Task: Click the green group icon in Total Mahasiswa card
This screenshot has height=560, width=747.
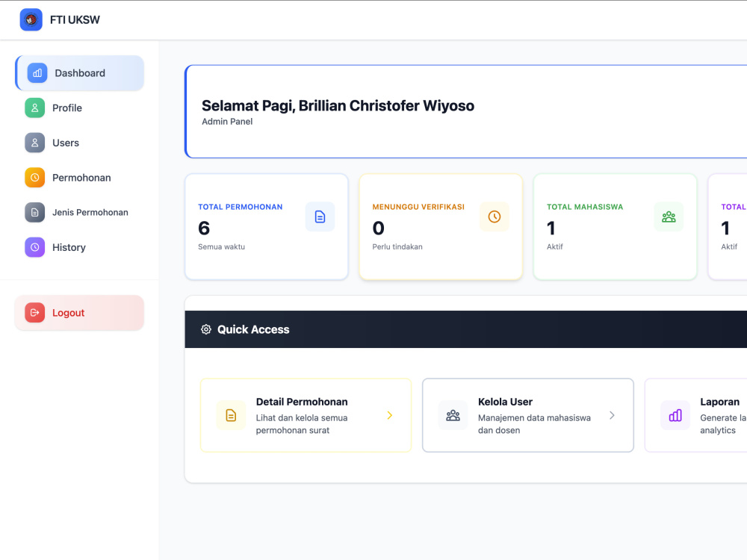Action: (x=669, y=217)
